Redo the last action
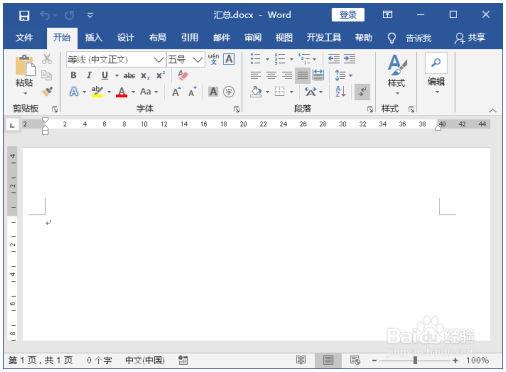Screen dimensions: 506x372 tap(70, 15)
